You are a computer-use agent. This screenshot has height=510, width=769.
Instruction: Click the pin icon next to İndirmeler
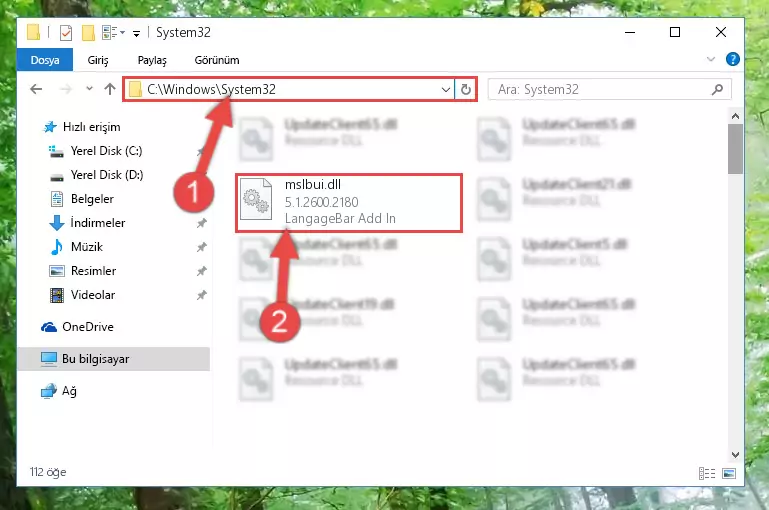pyautogui.click(x=202, y=223)
